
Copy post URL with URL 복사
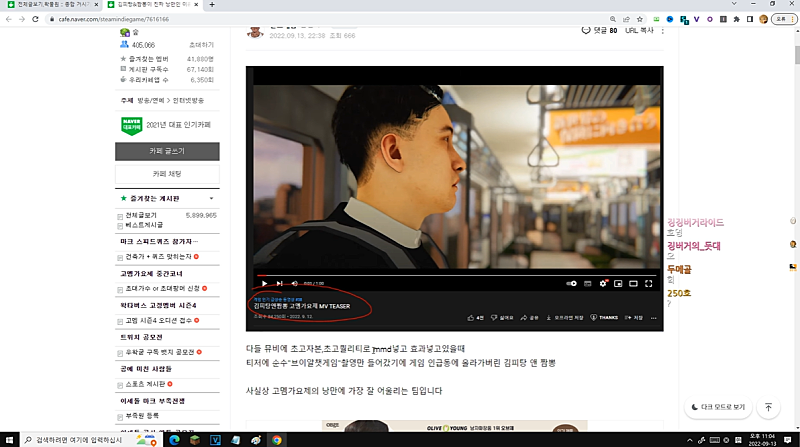click(x=639, y=31)
